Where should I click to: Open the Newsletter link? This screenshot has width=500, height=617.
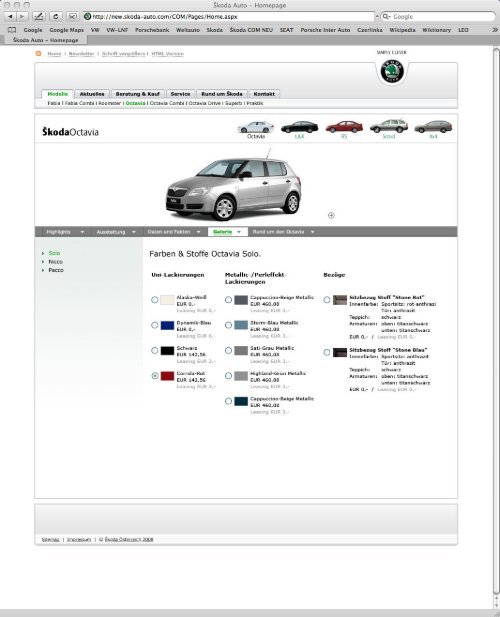tap(81, 54)
